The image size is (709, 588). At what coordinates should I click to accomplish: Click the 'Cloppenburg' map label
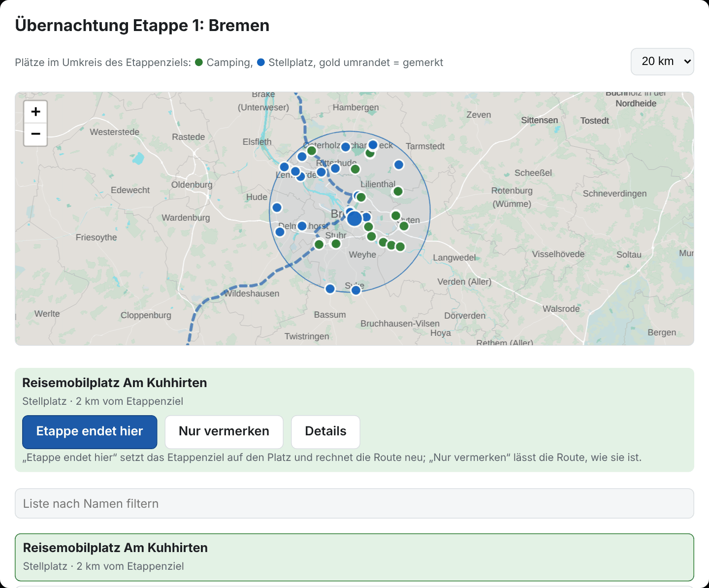(146, 315)
